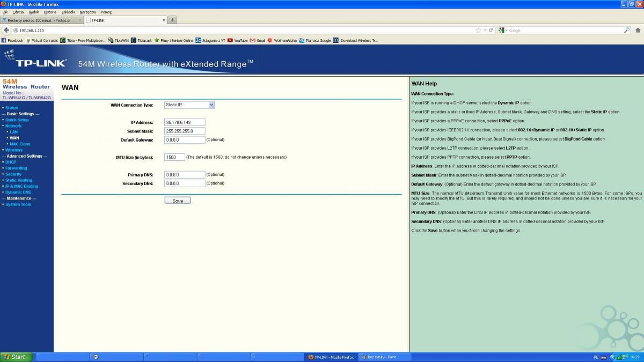Open the Pomoc menu
The image size is (644, 362).
point(106,12)
